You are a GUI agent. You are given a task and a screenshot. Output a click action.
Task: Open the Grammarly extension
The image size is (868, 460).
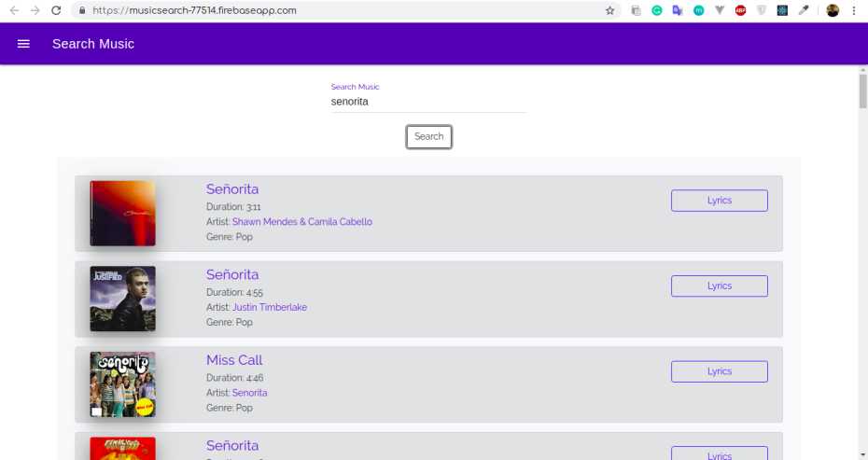point(656,10)
